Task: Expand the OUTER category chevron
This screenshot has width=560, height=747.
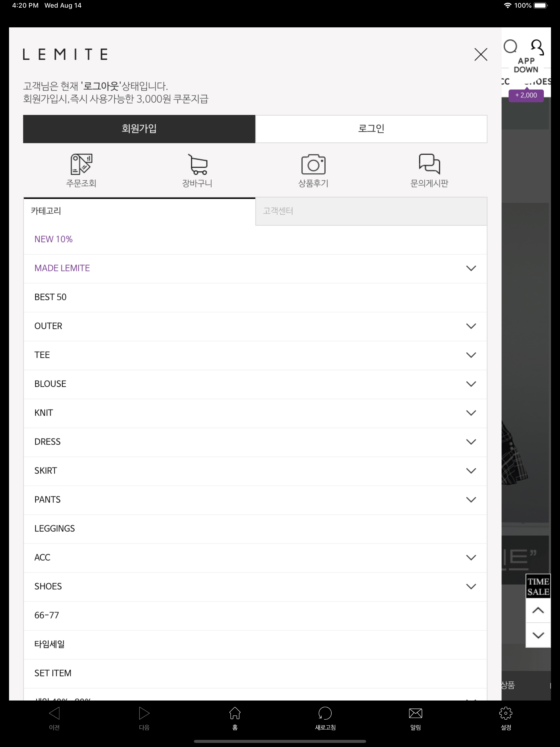Action: (471, 326)
